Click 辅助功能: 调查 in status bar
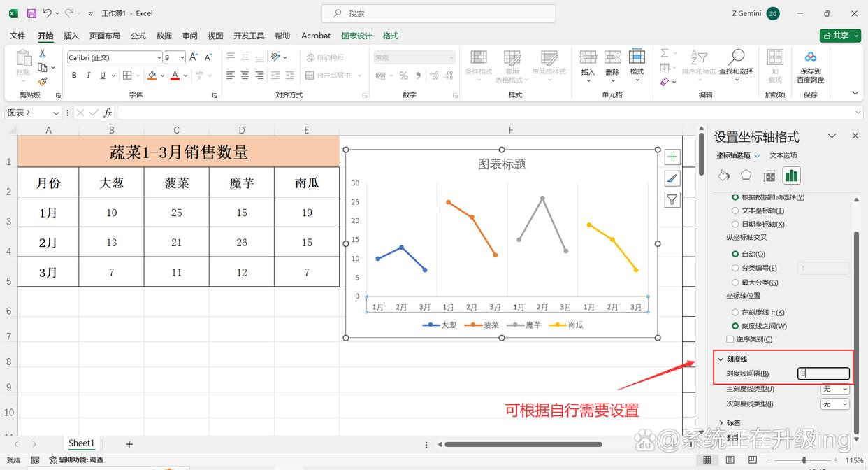Viewport: 868px width, 470px height. (x=76, y=460)
